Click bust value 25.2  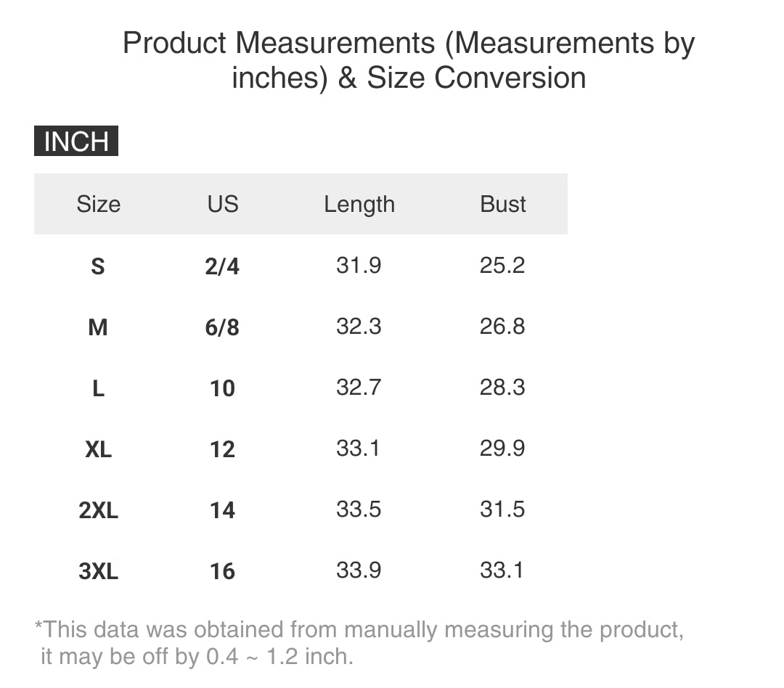point(502,265)
